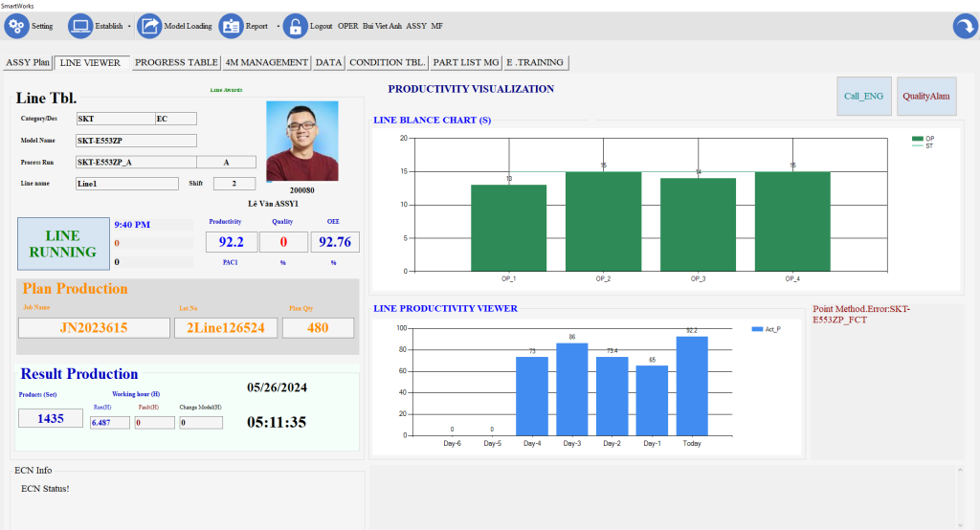Click the Call_ENG button
Viewport: 980px width, 530px height.
(864, 97)
